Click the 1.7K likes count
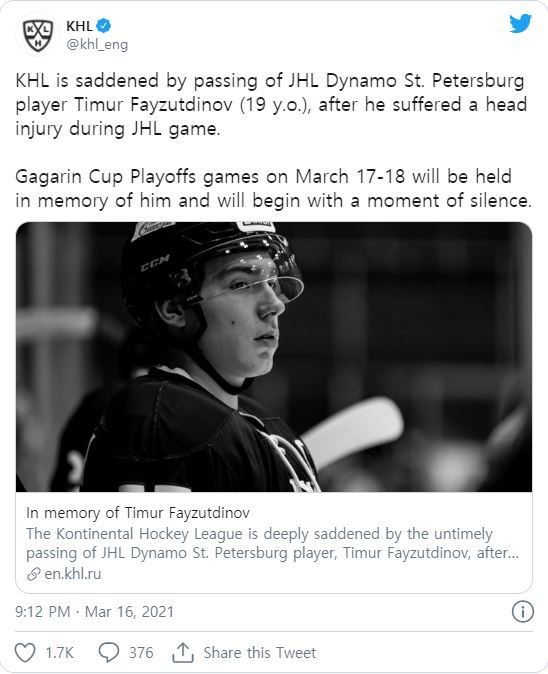 pyautogui.click(x=60, y=653)
